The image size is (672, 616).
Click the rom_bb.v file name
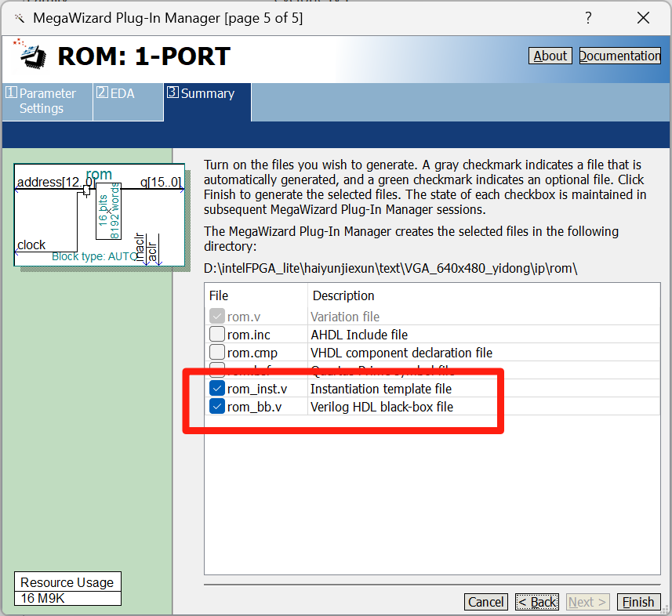(x=255, y=407)
